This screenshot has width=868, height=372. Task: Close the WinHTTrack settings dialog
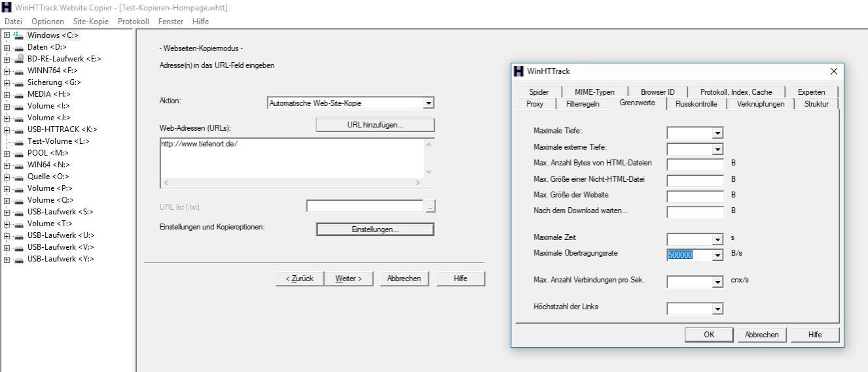(833, 71)
